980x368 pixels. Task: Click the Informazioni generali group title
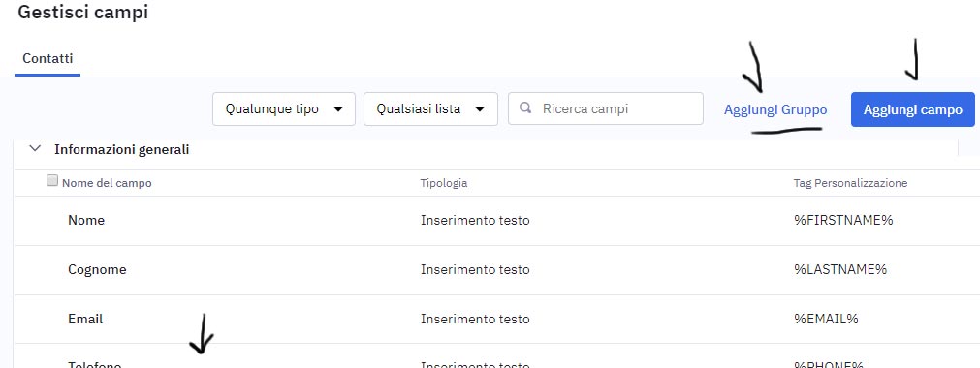click(x=122, y=149)
